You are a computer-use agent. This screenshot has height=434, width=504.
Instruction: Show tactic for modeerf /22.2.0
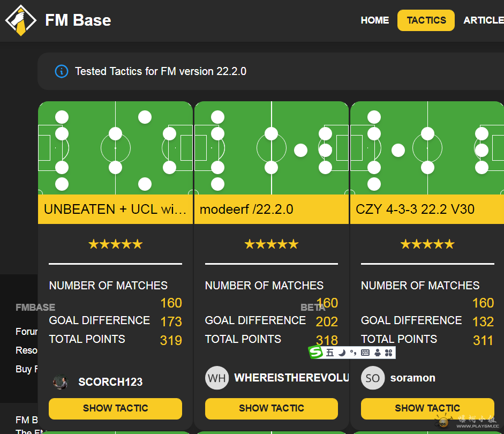[x=271, y=408]
